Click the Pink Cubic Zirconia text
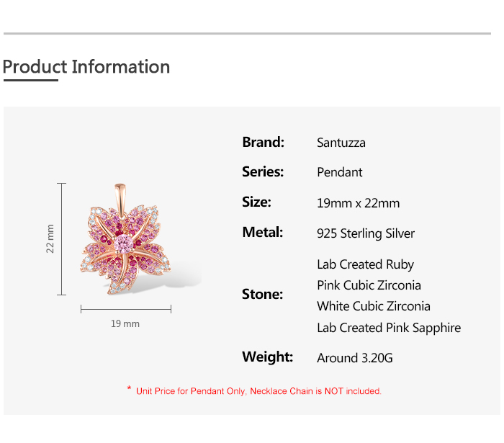 pos(369,285)
